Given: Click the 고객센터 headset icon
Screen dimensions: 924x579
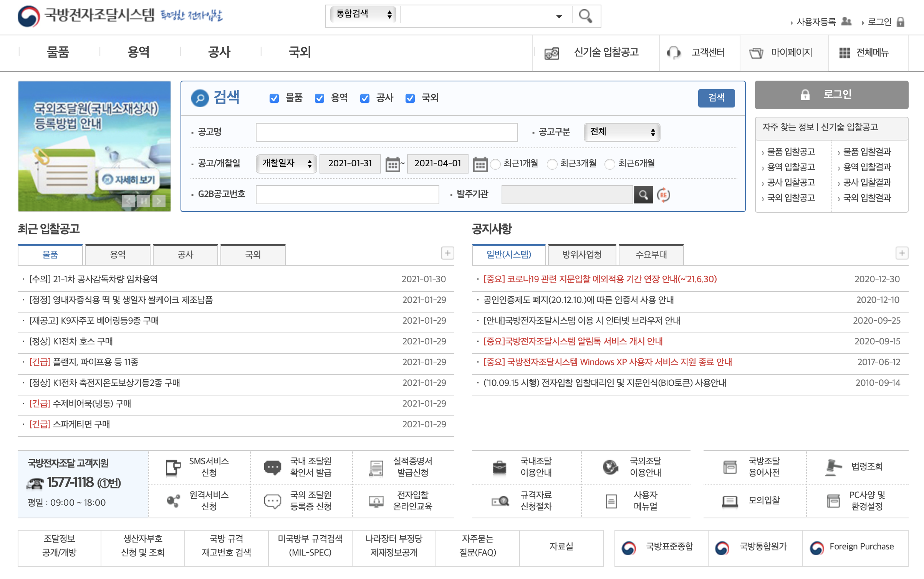Looking at the screenshot, I should tap(674, 53).
